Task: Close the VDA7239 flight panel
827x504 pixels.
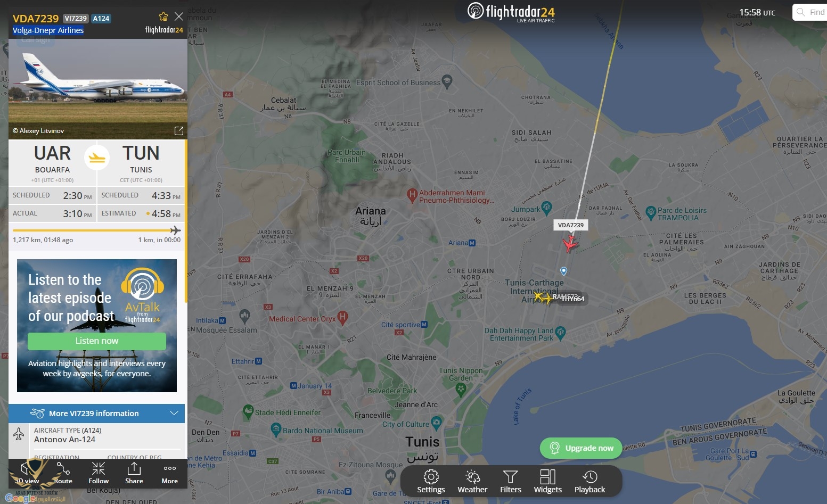Action: pyautogui.click(x=179, y=16)
